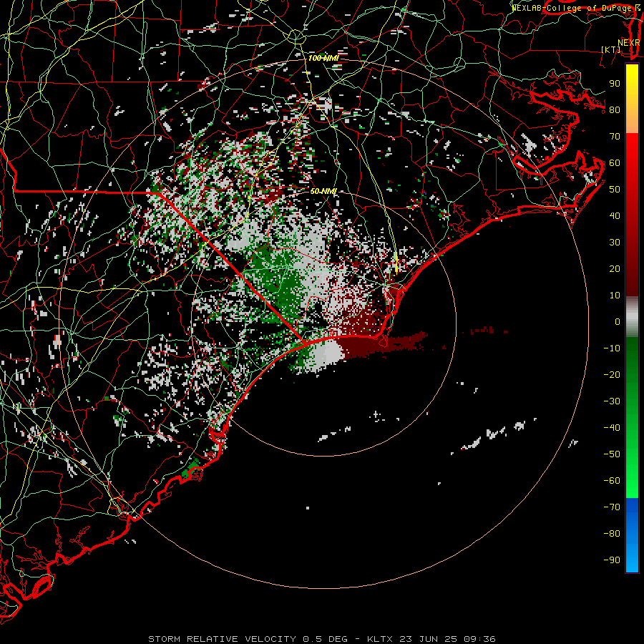The width and height of the screenshot is (644, 644).
Task: Click the 10 value on velocity scale
Action: [615, 296]
